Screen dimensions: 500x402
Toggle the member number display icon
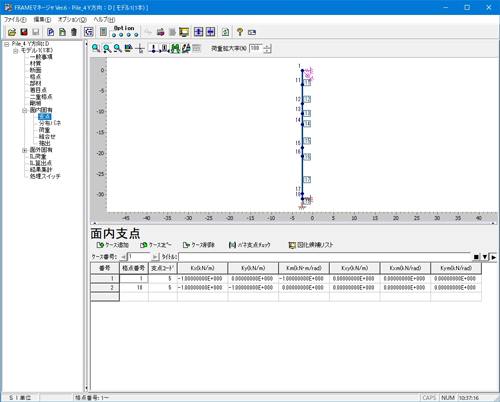(x=165, y=48)
